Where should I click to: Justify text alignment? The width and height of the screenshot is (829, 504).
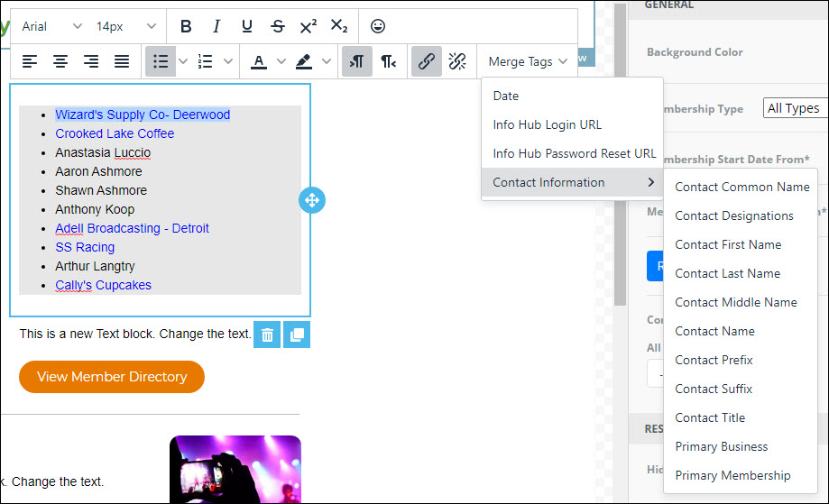point(122,62)
